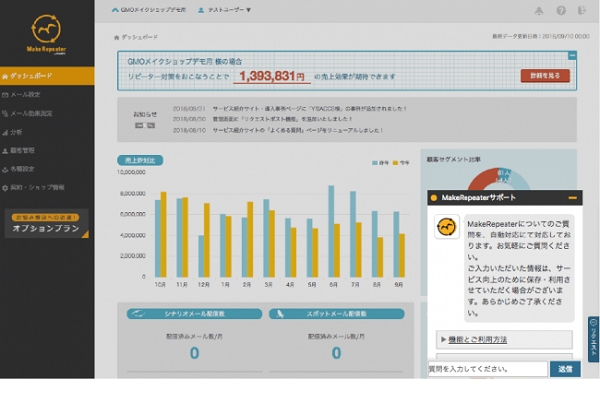This screenshot has width=600, height=400.
Task: Click the icon on シナリオメール配信数 header
Action: [138, 314]
